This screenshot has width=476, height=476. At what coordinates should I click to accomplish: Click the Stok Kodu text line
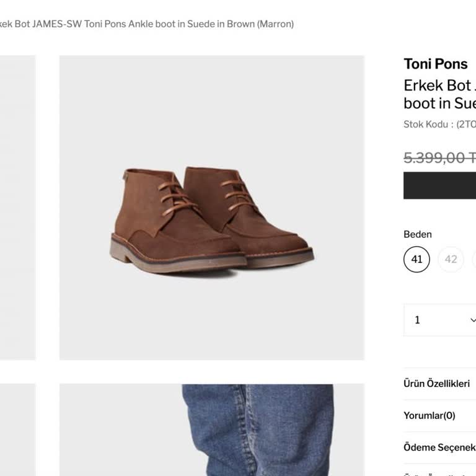[439, 124]
